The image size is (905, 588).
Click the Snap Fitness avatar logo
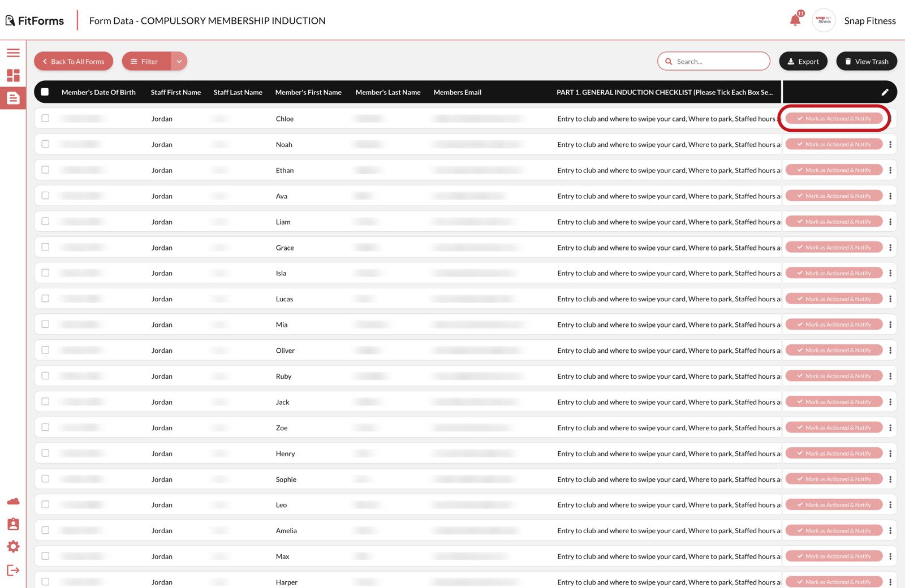pos(824,20)
